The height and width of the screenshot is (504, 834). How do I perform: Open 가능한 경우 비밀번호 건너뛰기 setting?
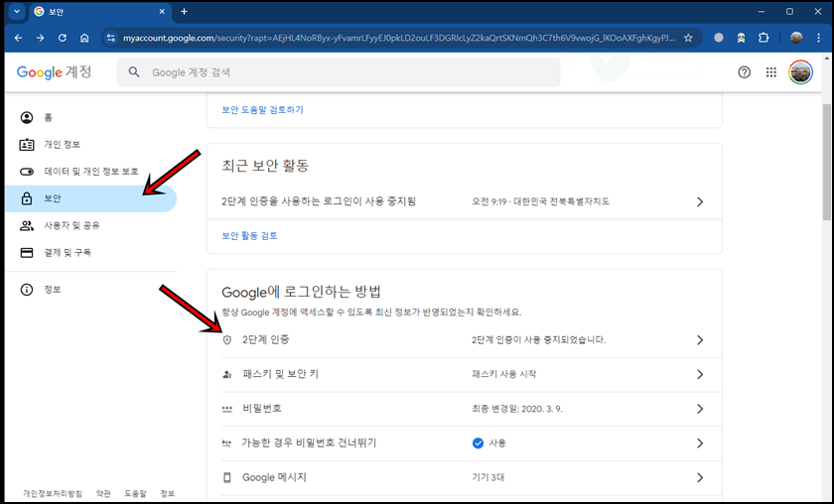(x=465, y=442)
